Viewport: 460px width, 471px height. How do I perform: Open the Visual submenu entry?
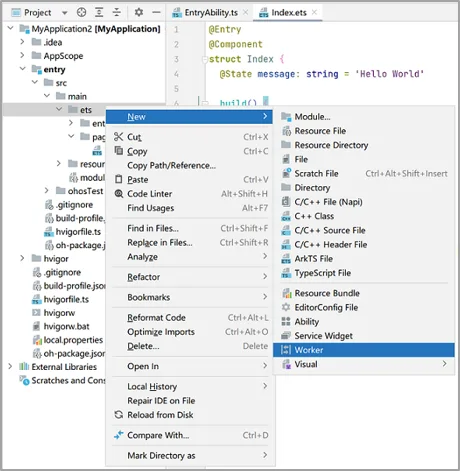364,364
